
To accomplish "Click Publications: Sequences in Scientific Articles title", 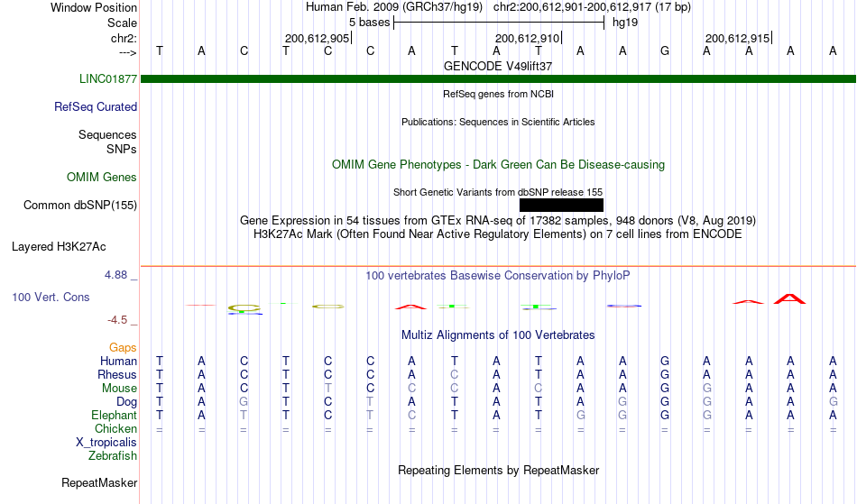I will point(498,123).
